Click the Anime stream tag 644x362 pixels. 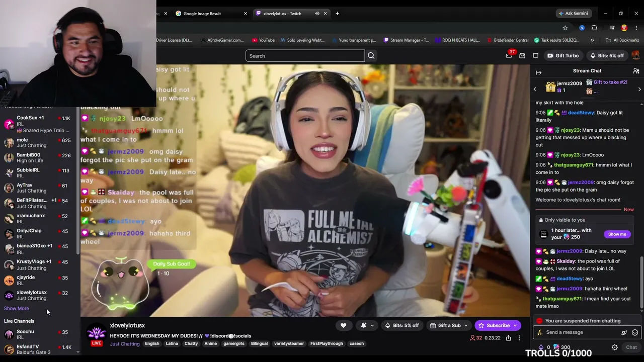211,344
